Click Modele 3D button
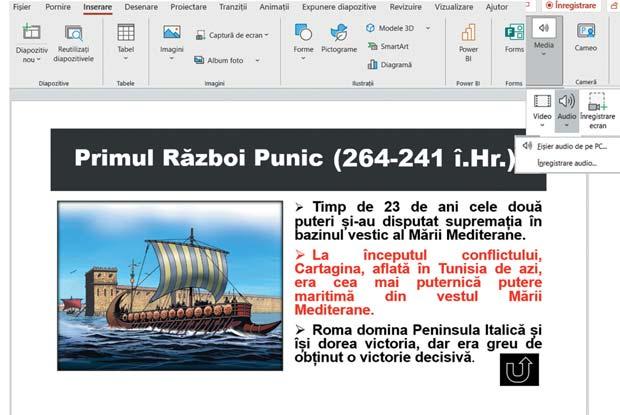The image size is (620, 415). pyautogui.click(x=390, y=28)
